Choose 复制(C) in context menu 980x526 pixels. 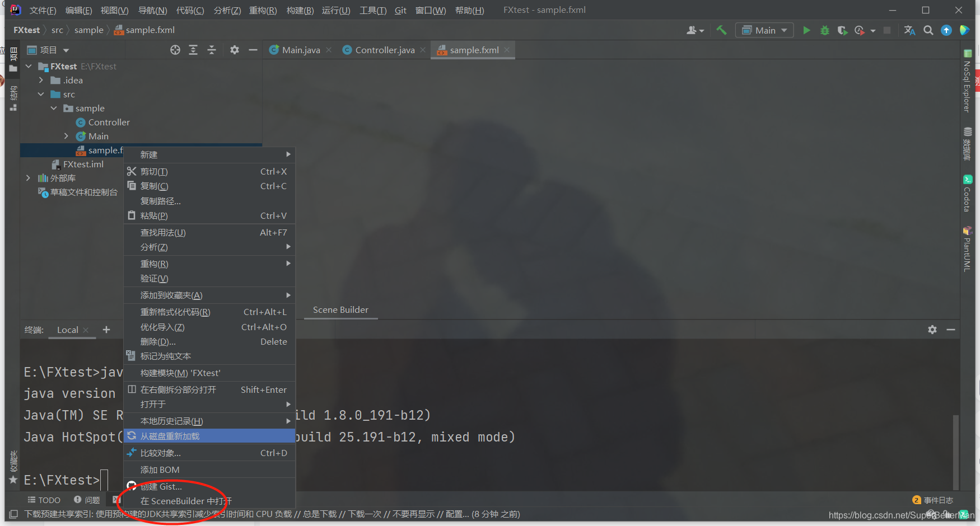coord(209,186)
